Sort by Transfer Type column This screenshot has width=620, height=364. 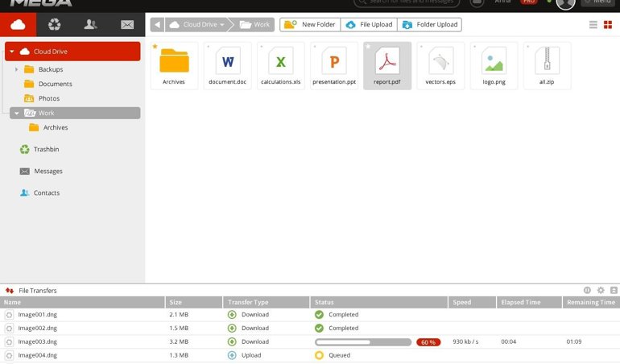click(266, 302)
